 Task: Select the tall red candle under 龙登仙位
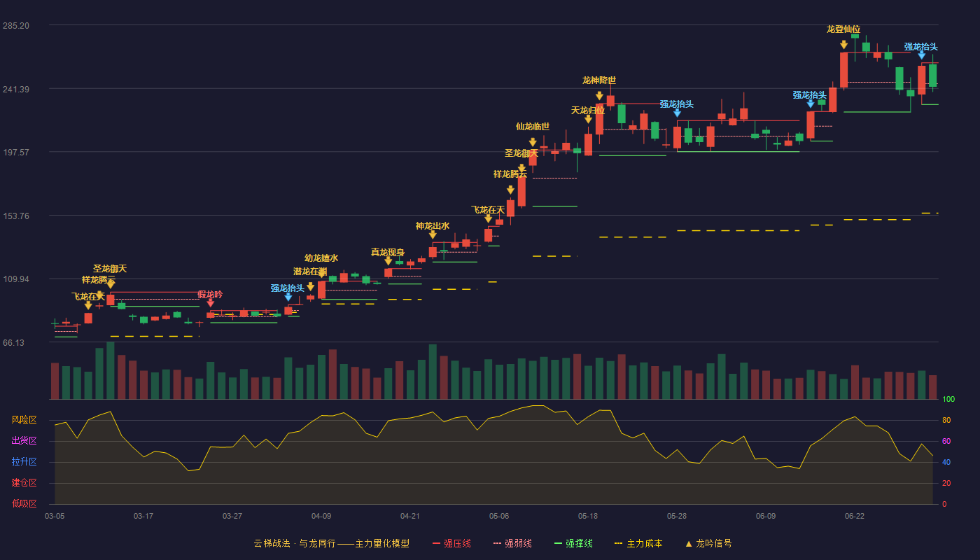tap(843, 70)
